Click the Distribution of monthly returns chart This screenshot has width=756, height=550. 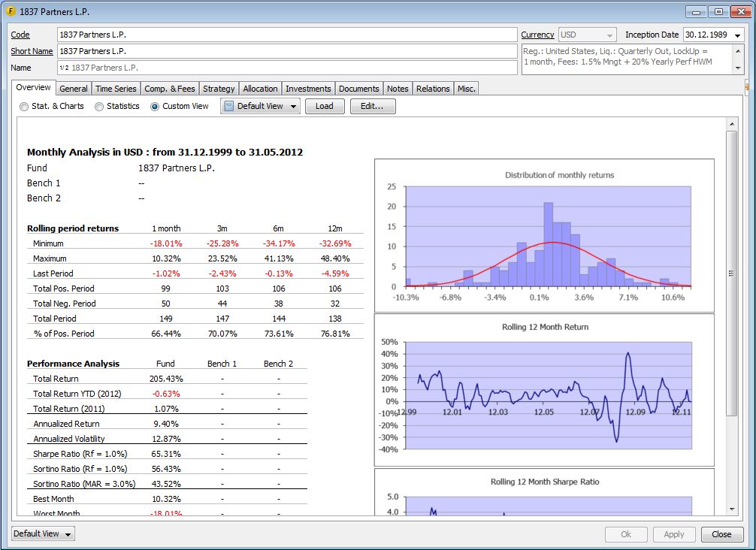[x=544, y=236]
